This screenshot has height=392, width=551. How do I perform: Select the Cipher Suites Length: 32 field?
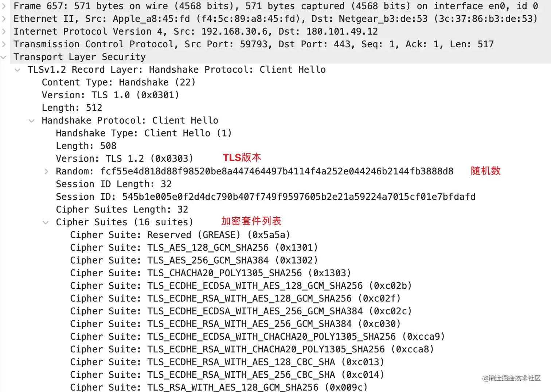pyautogui.click(x=122, y=210)
